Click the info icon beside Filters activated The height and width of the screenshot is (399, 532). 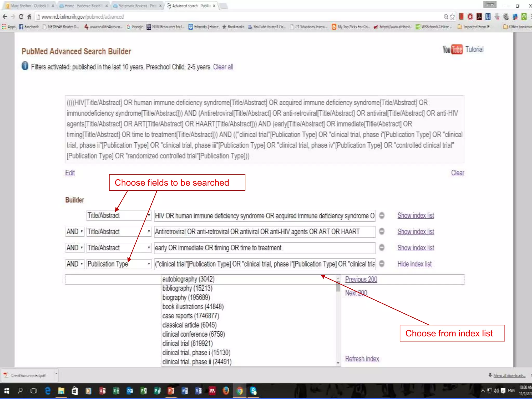(25, 66)
